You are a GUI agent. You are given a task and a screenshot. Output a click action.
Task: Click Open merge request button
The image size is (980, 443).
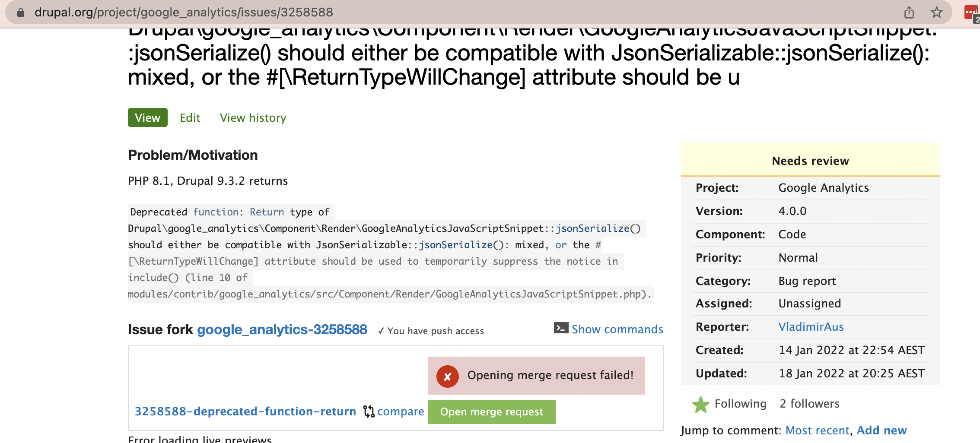(x=492, y=412)
